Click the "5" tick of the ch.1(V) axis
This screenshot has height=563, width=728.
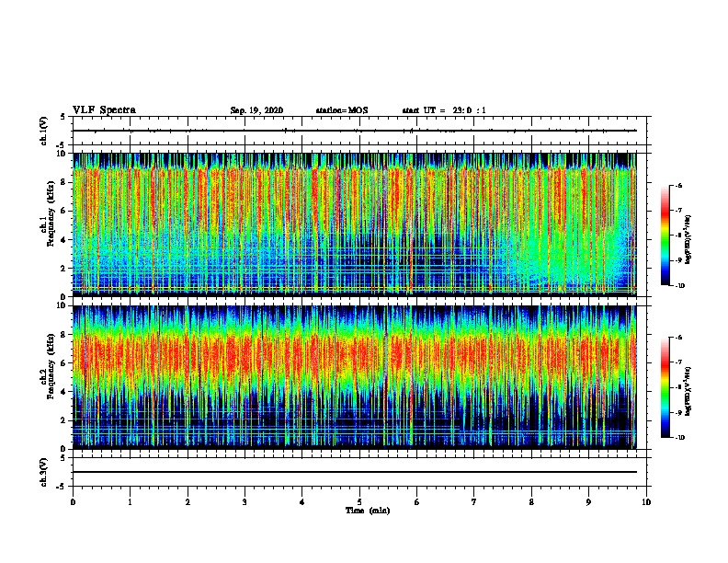(x=63, y=117)
